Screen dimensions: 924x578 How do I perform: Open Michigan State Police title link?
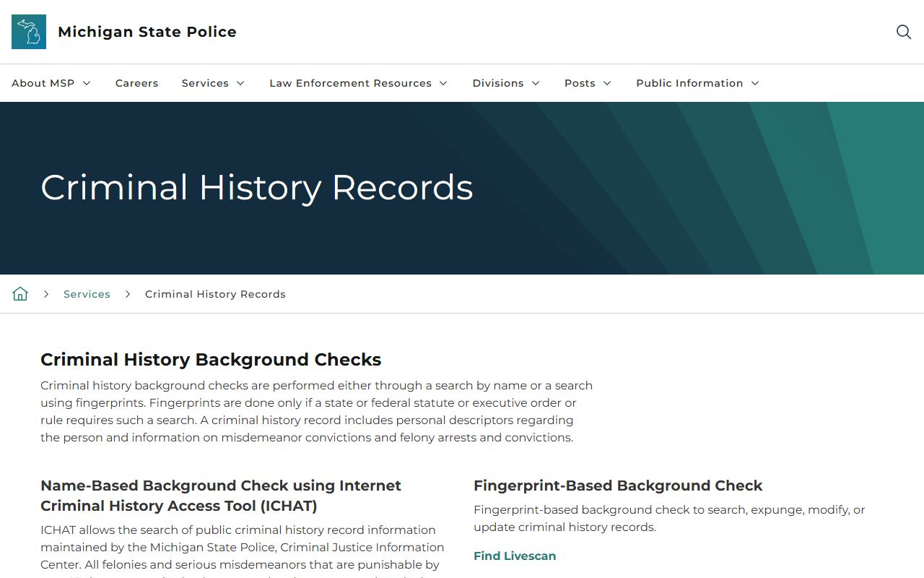coord(147,32)
